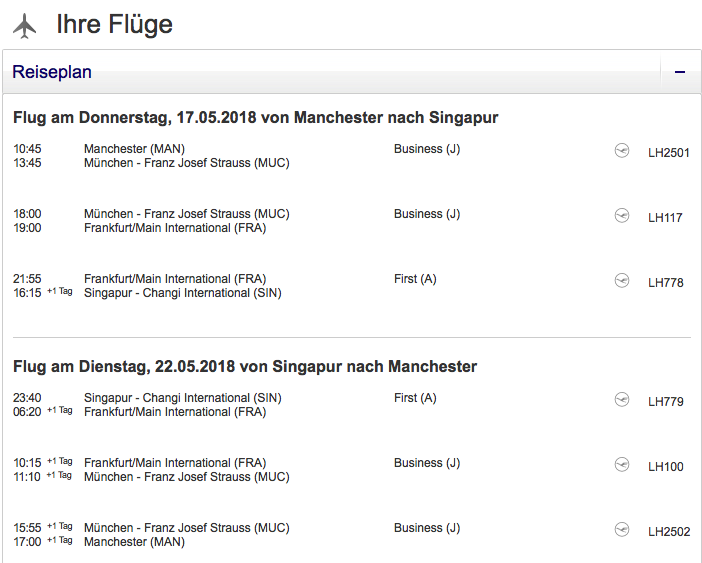The height and width of the screenshot is (563, 702).
Task: Click the airplane icon beside Ihre Flüge
Action: click(25, 25)
